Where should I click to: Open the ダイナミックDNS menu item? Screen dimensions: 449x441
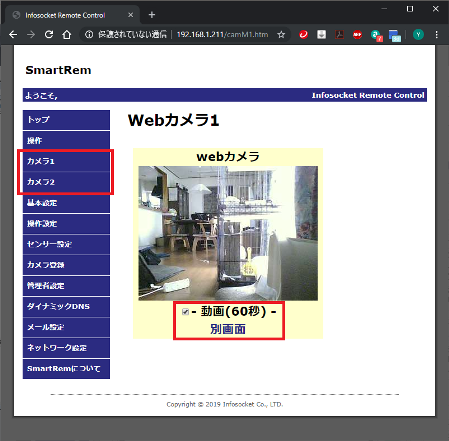(x=66, y=307)
